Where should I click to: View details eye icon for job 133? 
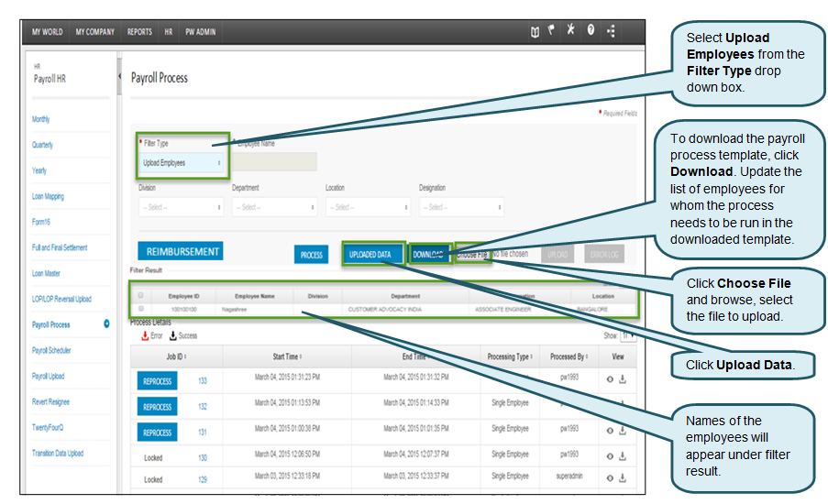point(610,382)
